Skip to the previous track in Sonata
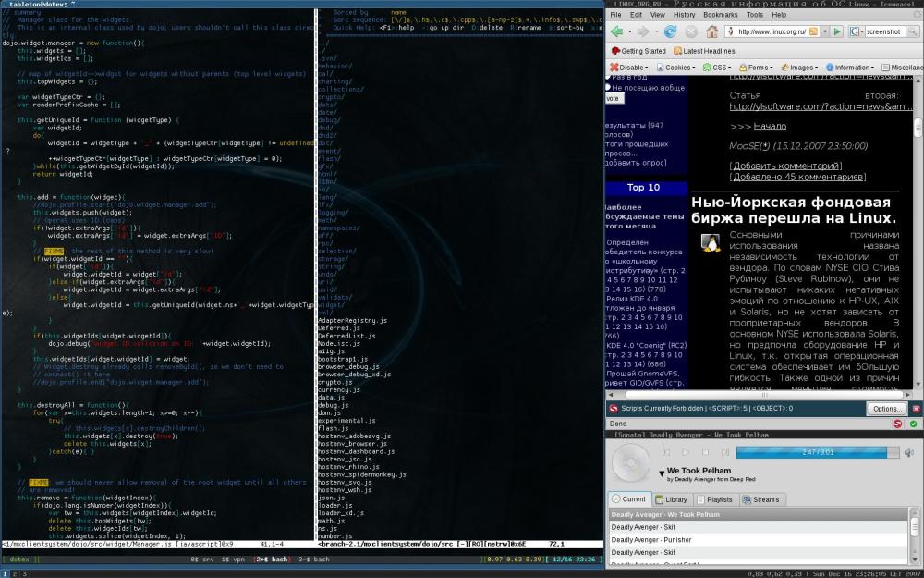Image resolution: width=924 pixels, height=578 pixels. point(666,452)
